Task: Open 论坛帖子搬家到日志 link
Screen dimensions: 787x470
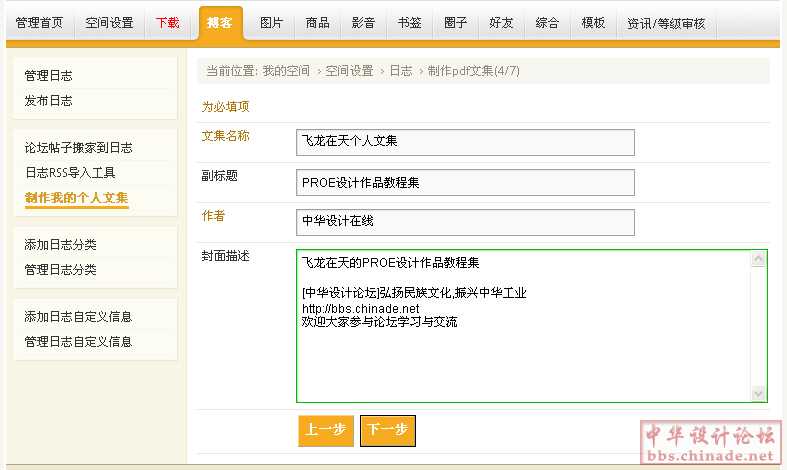Action: click(x=78, y=148)
